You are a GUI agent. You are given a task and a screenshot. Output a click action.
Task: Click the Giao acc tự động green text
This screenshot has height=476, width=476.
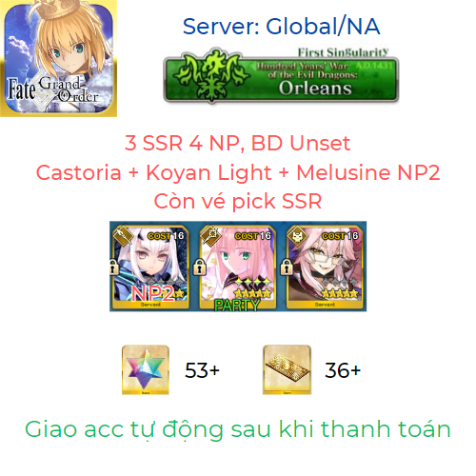238,429
